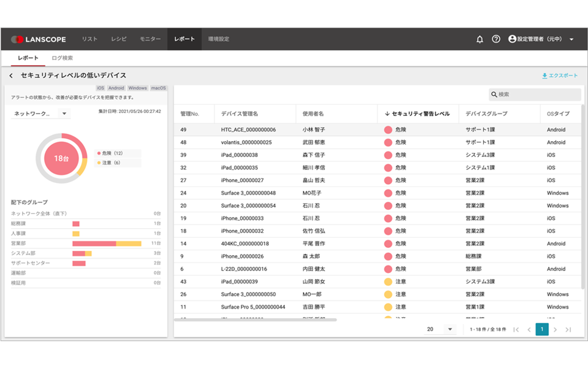This screenshot has width=588, height=368.
Task: Click the red danger dot for HTC_ACE_0000000006
Action: (388, 130)
